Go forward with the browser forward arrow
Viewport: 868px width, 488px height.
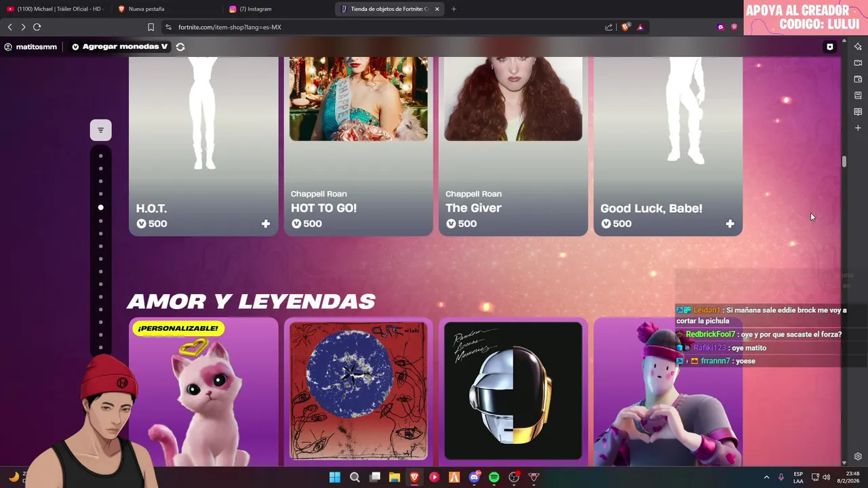coord(23,27)
